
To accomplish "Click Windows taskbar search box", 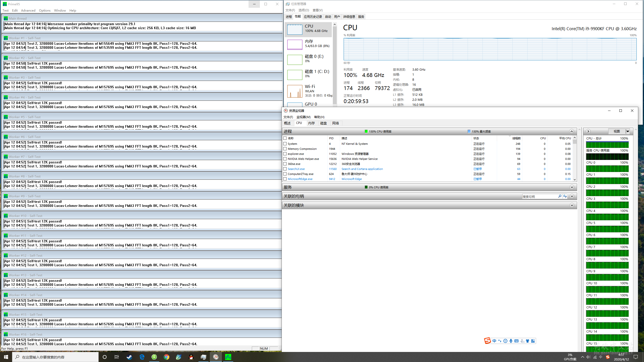I will tap(55, 357).
